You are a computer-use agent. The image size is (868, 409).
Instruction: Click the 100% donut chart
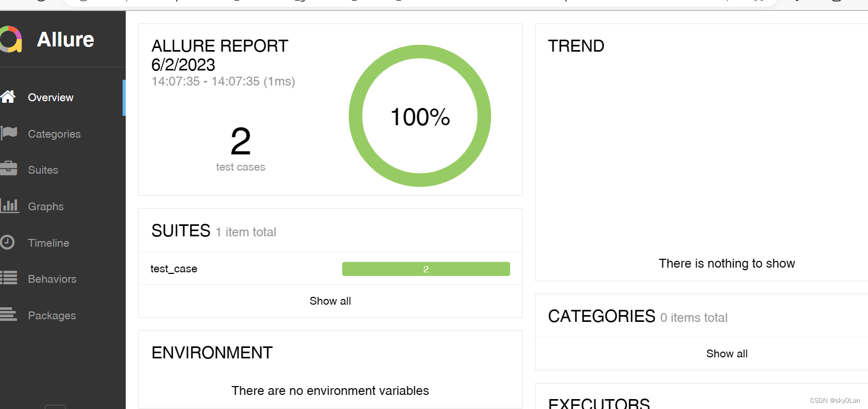420,116
